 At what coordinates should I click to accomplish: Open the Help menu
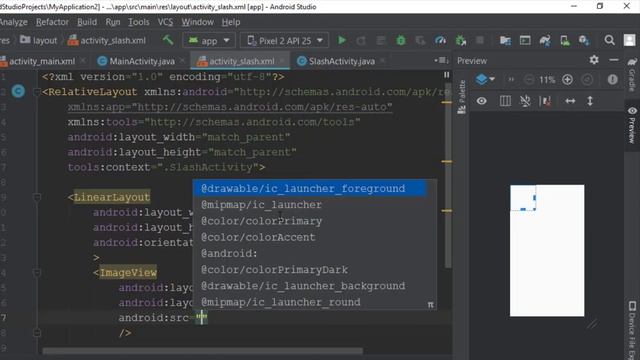(231, 22)
